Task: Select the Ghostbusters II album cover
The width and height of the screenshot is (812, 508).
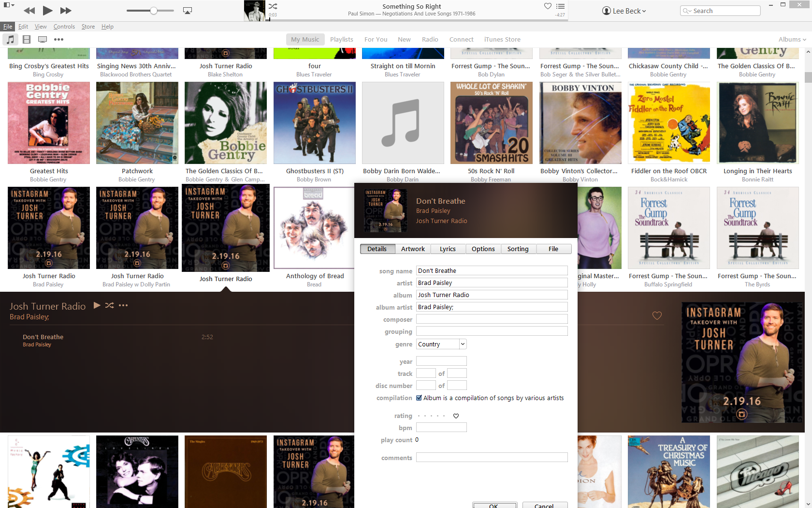Action: [315, 123]
